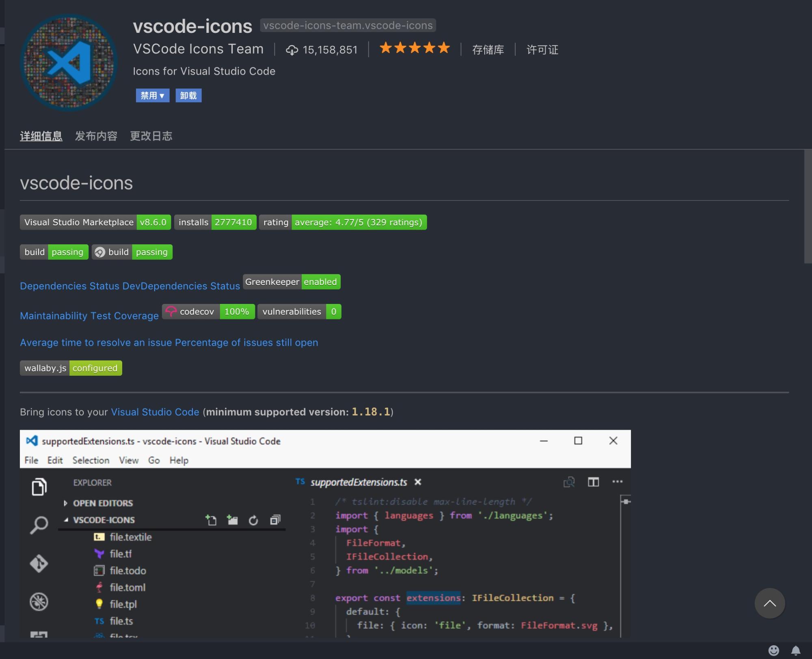The image size is (812, 659).
Task: Switch to the 更改日志 tab
Action: pyautogui.click(x=151, y=136)
